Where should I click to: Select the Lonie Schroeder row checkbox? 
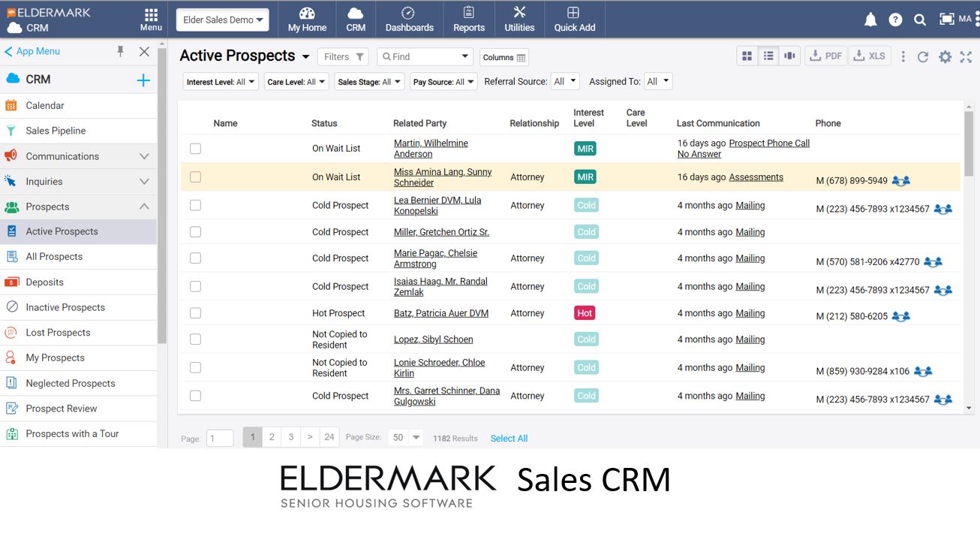click(x=195, y=367)
